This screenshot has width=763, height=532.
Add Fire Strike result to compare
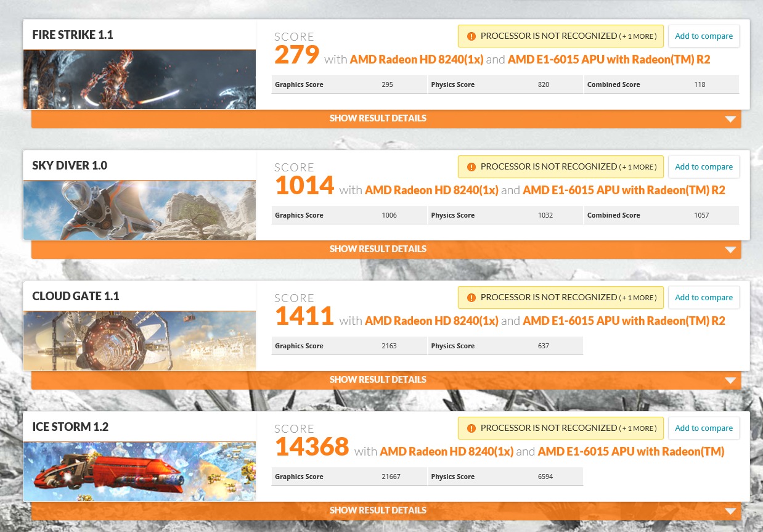pos(704,36)
